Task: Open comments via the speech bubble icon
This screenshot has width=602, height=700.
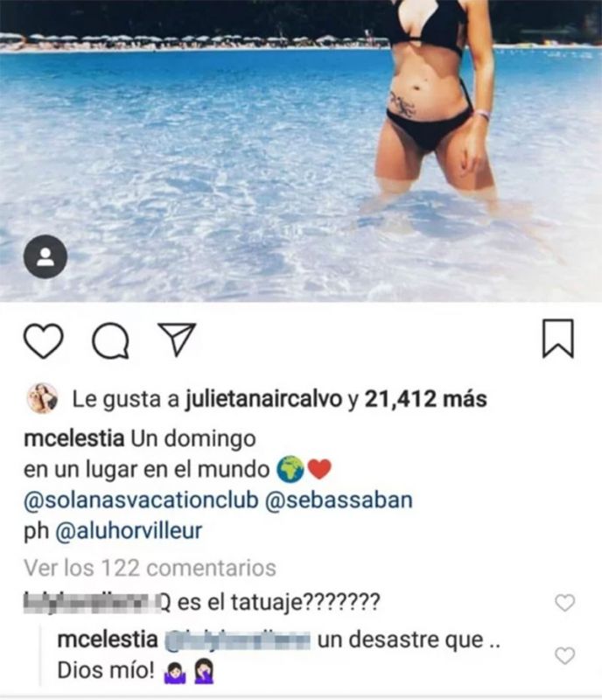Action: click(110, 341)
